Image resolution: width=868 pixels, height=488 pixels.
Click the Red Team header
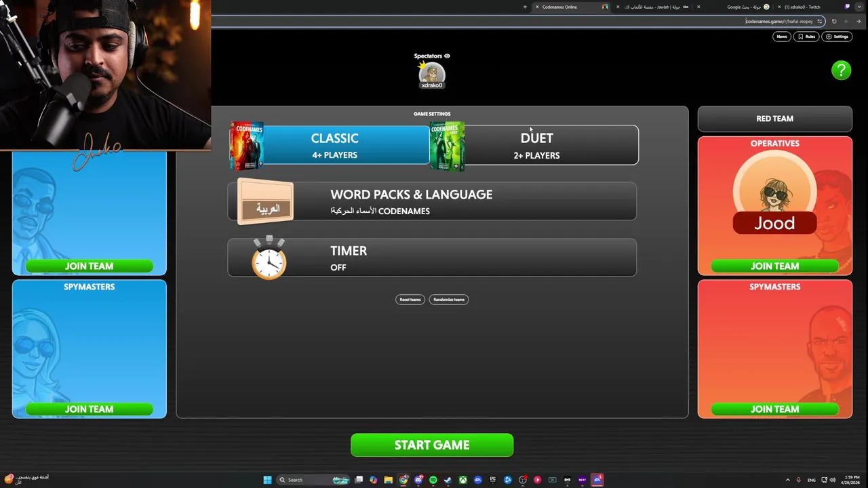774,119
